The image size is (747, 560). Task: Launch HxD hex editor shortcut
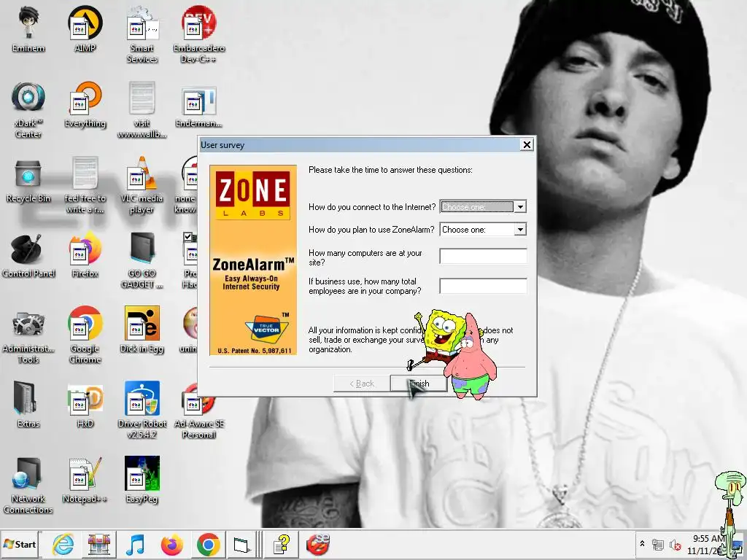(85, 405)
